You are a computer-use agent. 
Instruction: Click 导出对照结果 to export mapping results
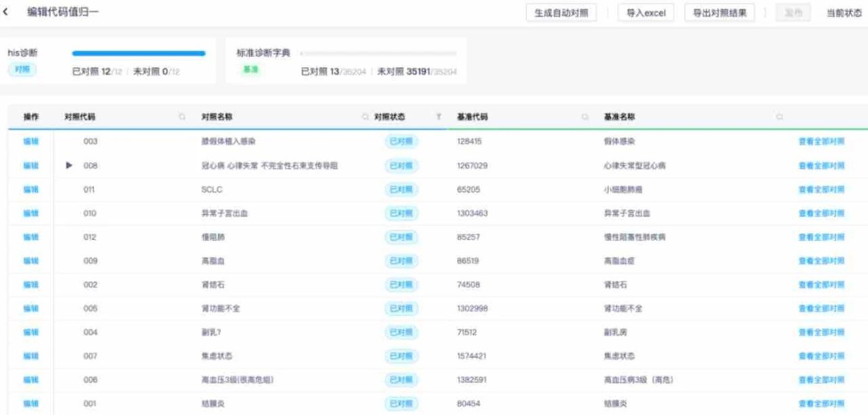[x=721, y=12]
